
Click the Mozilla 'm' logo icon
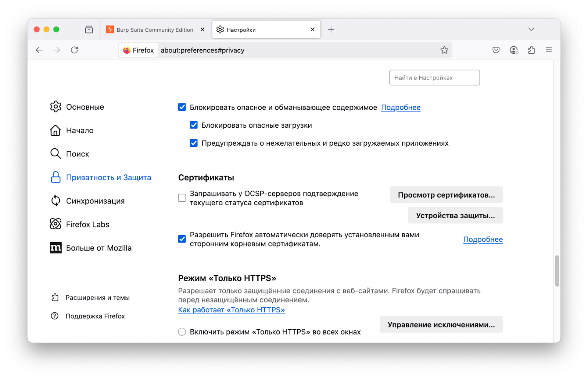click(x=55, y=248)
